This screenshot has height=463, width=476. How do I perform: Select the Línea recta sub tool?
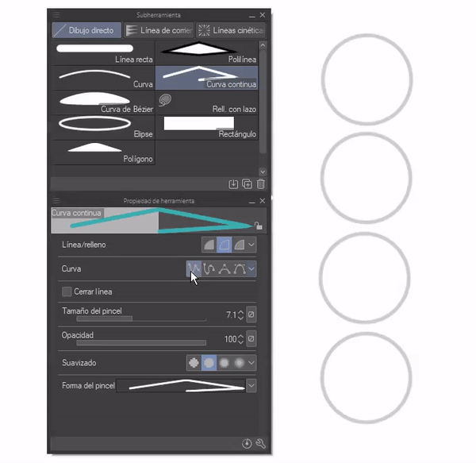point(103,52)
